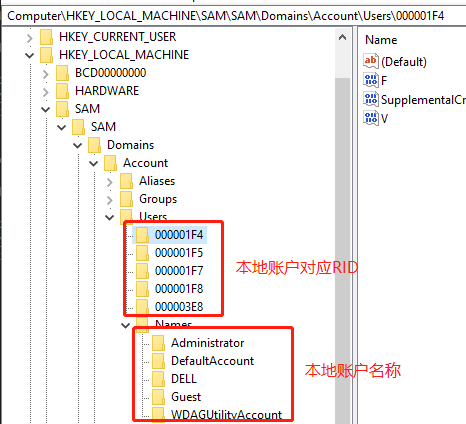Viewport: 466px width, 424px height.
Task: Select the DefaultAccount name key
Action: tap(212, 361)
